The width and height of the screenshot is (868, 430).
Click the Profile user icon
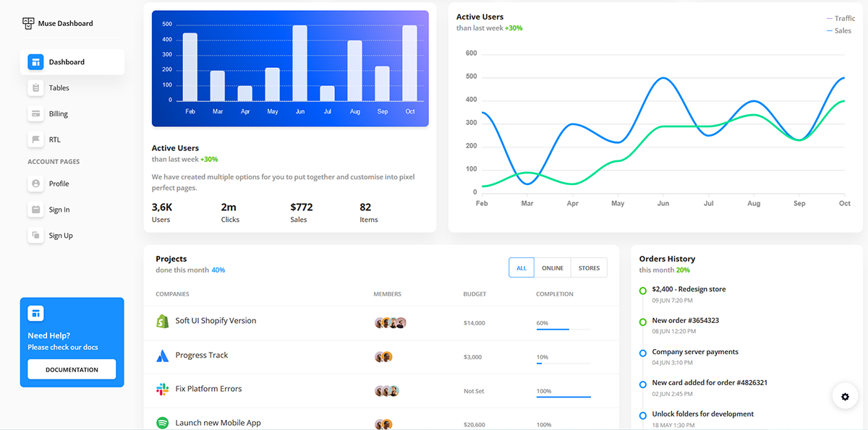35,184
